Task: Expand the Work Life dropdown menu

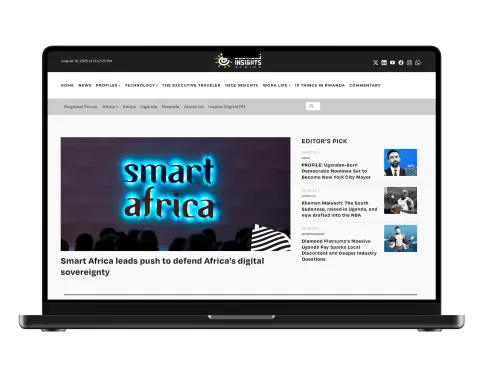Action: [x=276, y=85]
